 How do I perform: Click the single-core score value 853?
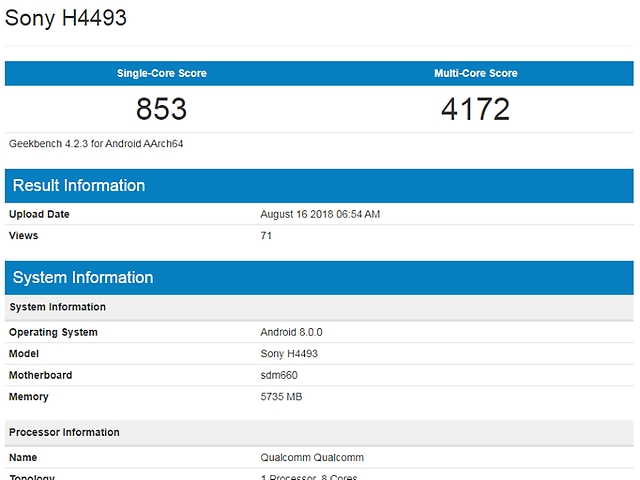(161, 108)
